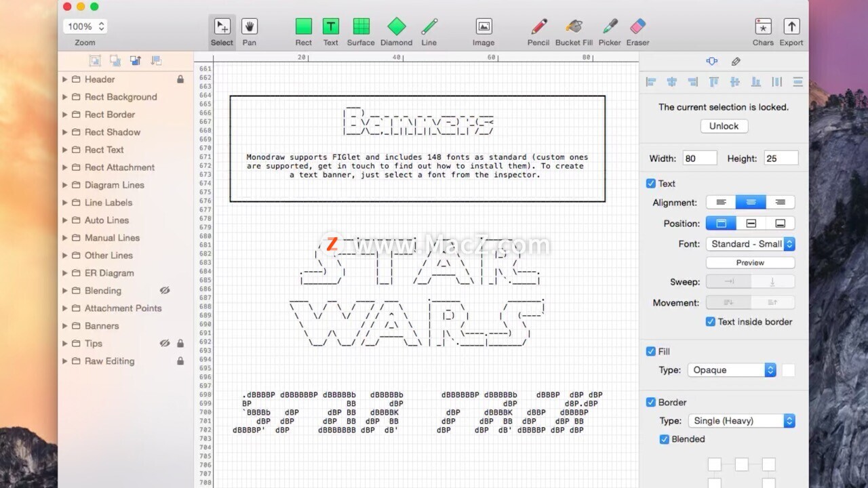Select the Select tool in toolbar
The width and height of the screenshot is (868, 488).
222,32
